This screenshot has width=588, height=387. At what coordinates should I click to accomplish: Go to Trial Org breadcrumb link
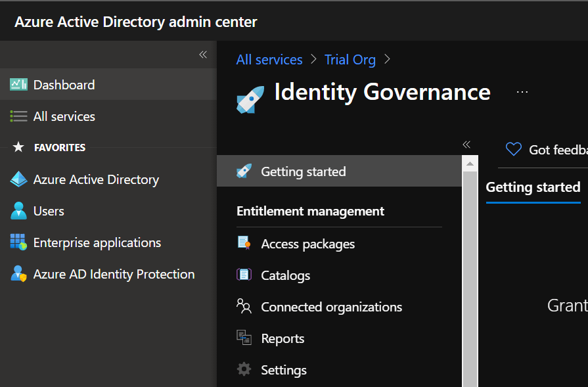click(x=350, y=60)
